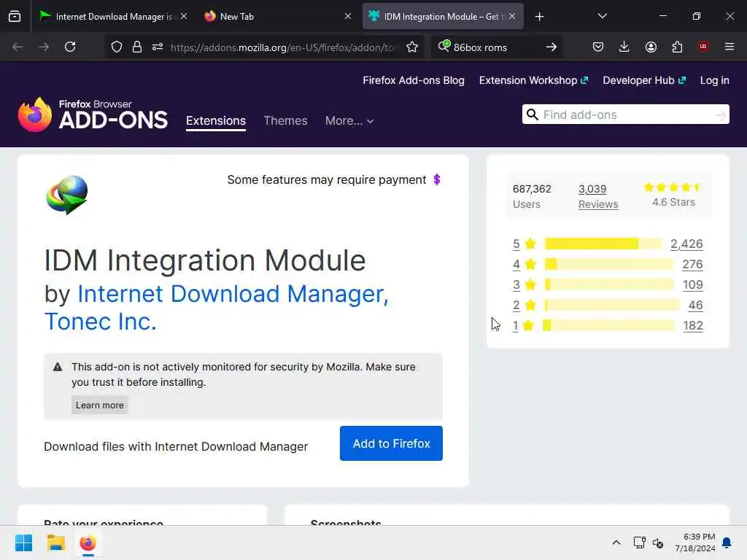This screenshot has height=560, width=747.
Task: Click the IDM add-on globe icon
Action: [x=67, y=195]
